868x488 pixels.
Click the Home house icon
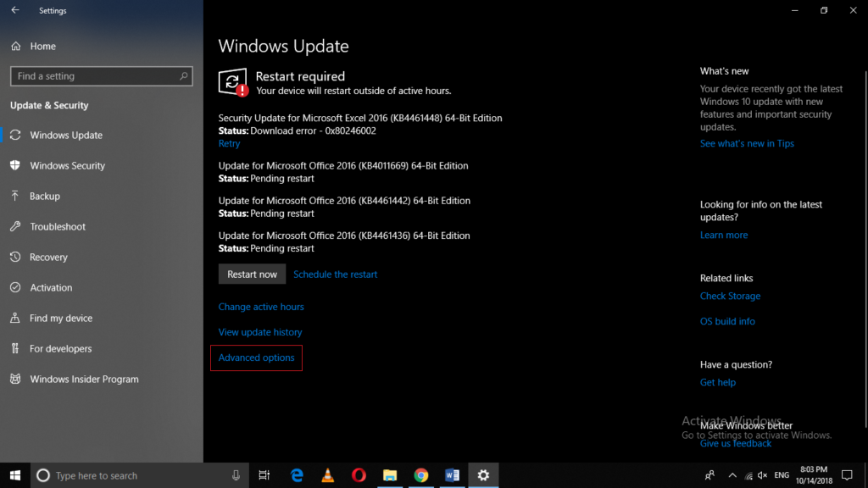(x=15, y=46)
